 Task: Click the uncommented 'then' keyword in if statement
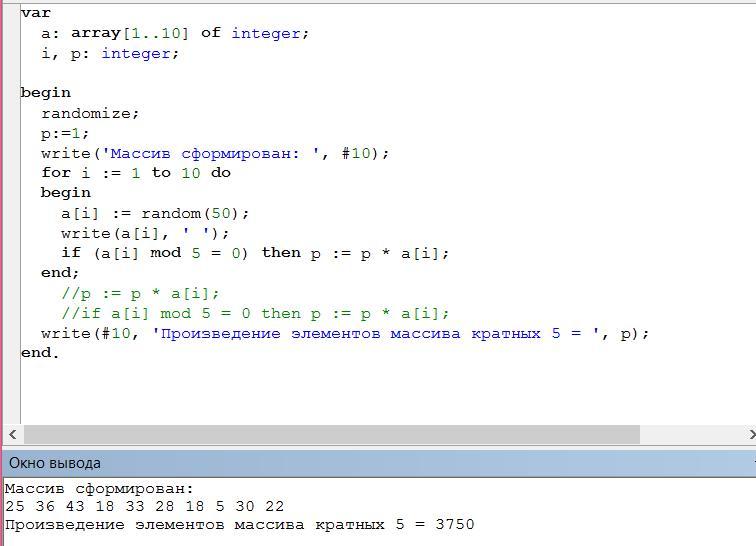(281, 253)
